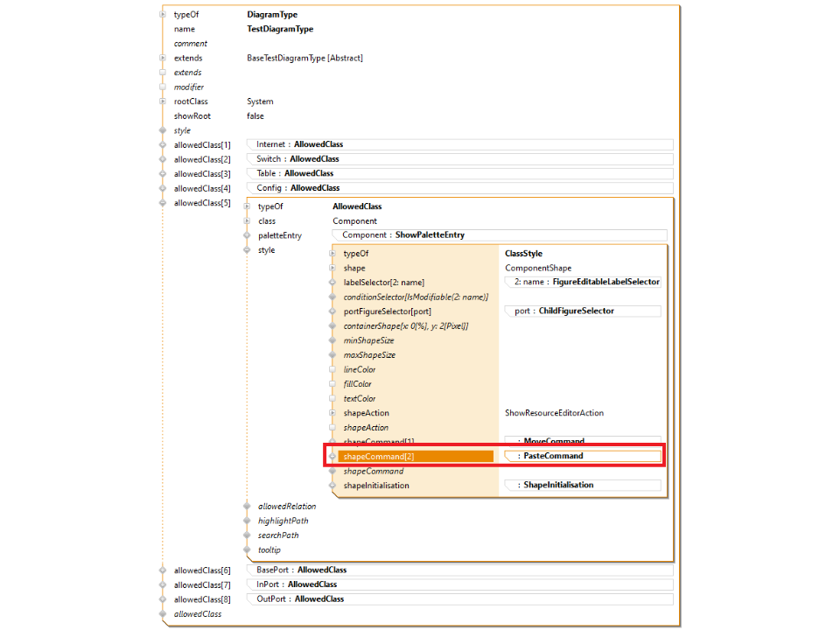Click the diamond icon beside tooltip
The height and width of the screenshot is (630, 840).
click(x=247, y=550)
